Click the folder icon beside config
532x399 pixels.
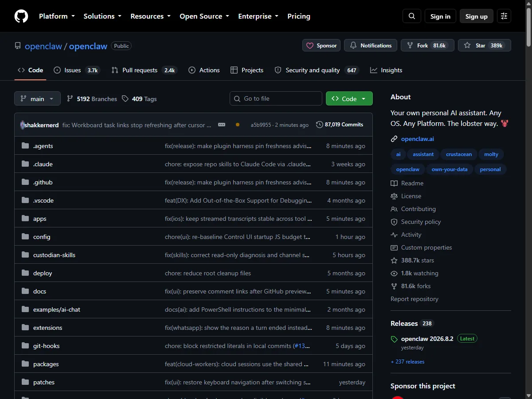point(25,237)
